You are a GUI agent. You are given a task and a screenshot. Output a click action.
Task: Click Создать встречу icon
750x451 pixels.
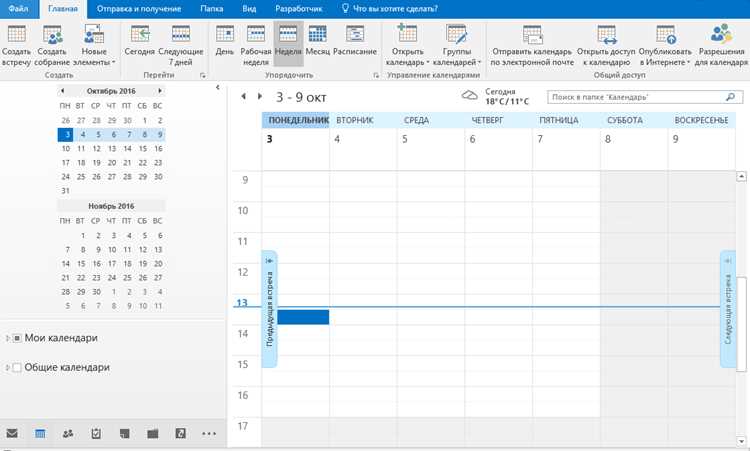[16, 34]
